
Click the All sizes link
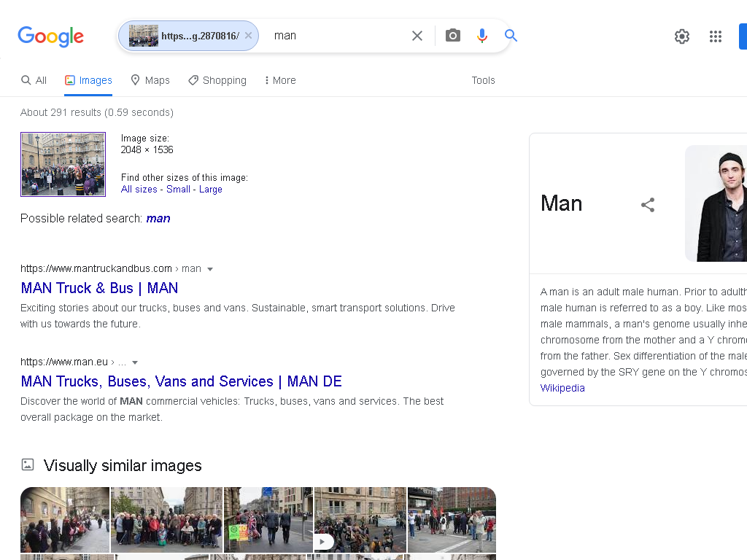click(x=139, y=189)
